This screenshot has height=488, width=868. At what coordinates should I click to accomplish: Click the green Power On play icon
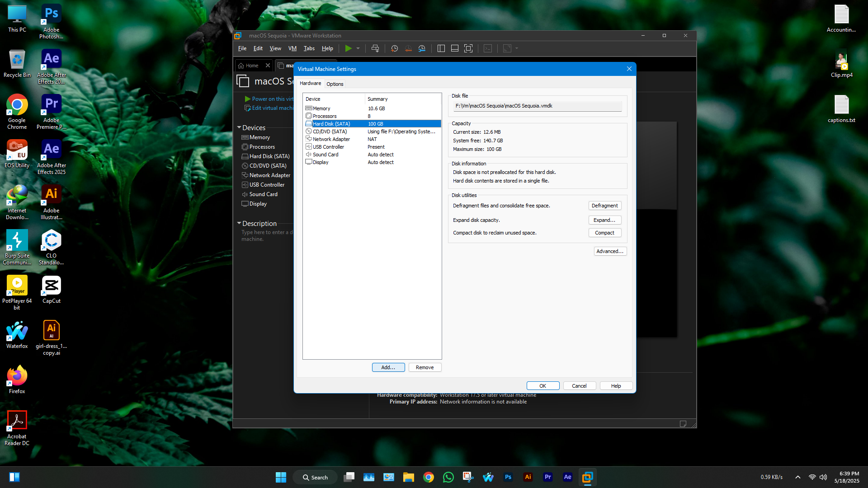pyautogui.click(x=348, y=48)
